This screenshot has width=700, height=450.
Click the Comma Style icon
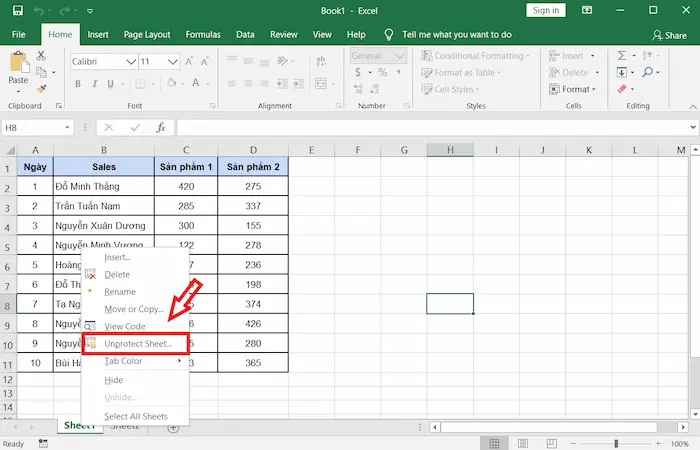pyautogui.click(x=398, y=71)
